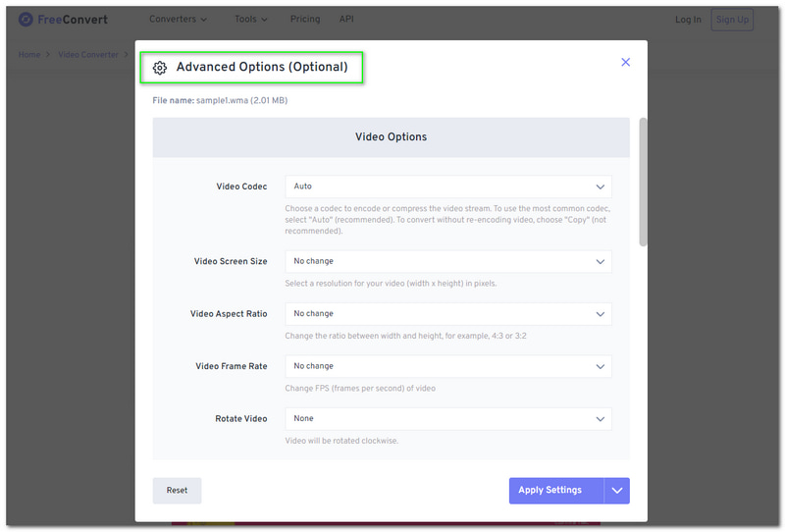Viewport: 785px width, 532px height.
Task: Open the Tools menu
Action: (250, 20)
